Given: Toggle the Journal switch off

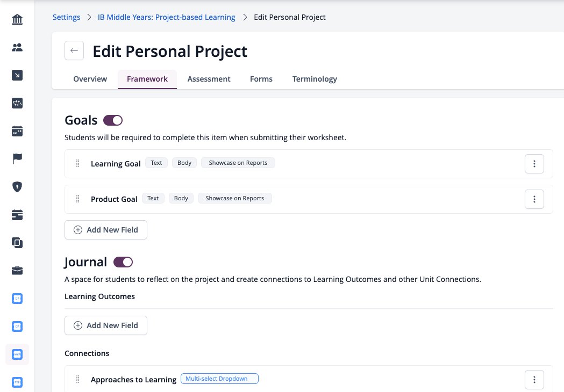Looking at the screenshot, I should click(x=123, y=262).
